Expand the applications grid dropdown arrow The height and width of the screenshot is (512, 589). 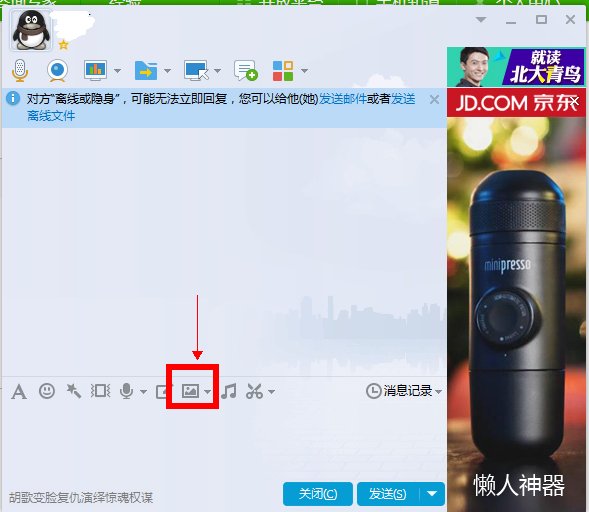pos(304,71)
